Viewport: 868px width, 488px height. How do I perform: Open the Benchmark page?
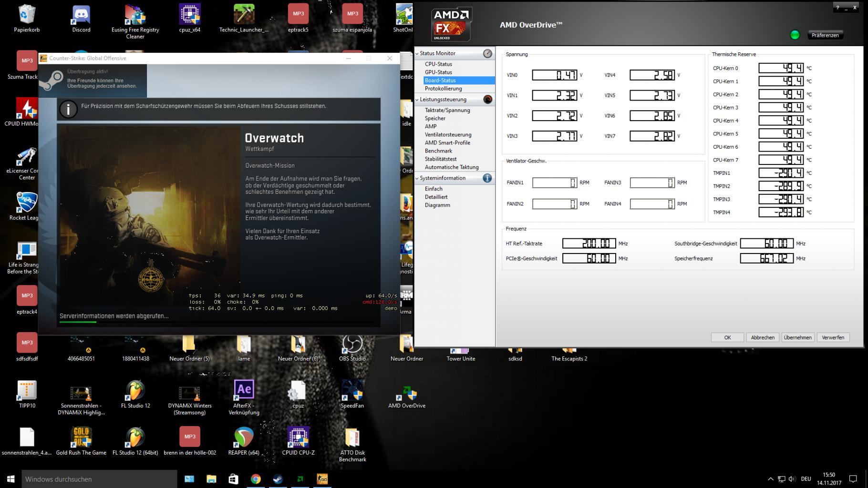(438, 151)
